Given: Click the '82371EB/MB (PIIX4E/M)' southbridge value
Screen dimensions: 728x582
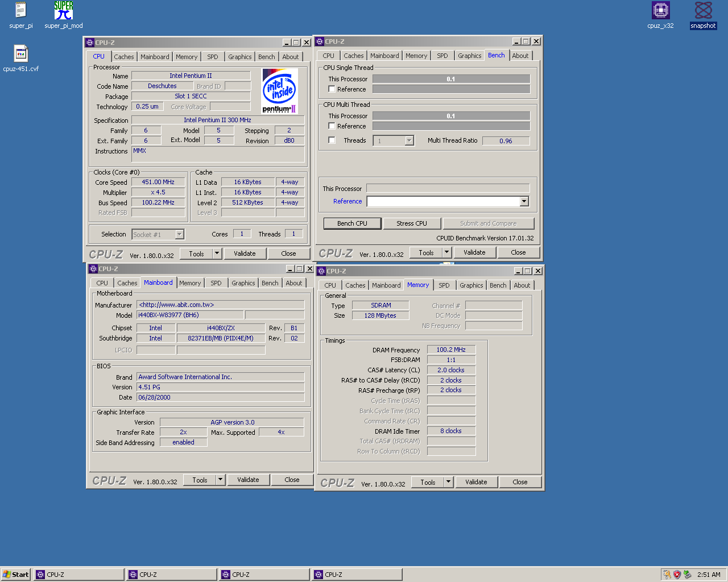Looking at the screenshot, I should tap(221, 338).
